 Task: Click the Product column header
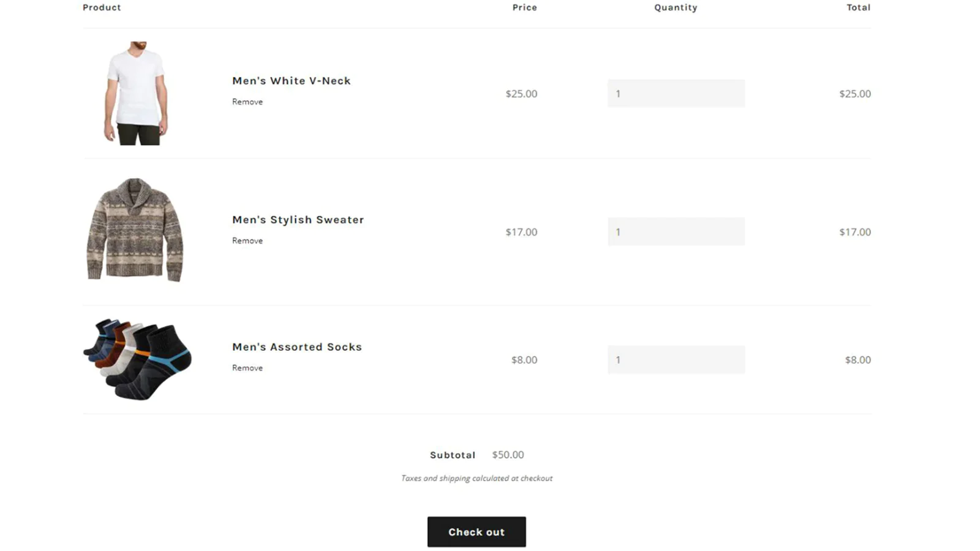tap(102, 7)
